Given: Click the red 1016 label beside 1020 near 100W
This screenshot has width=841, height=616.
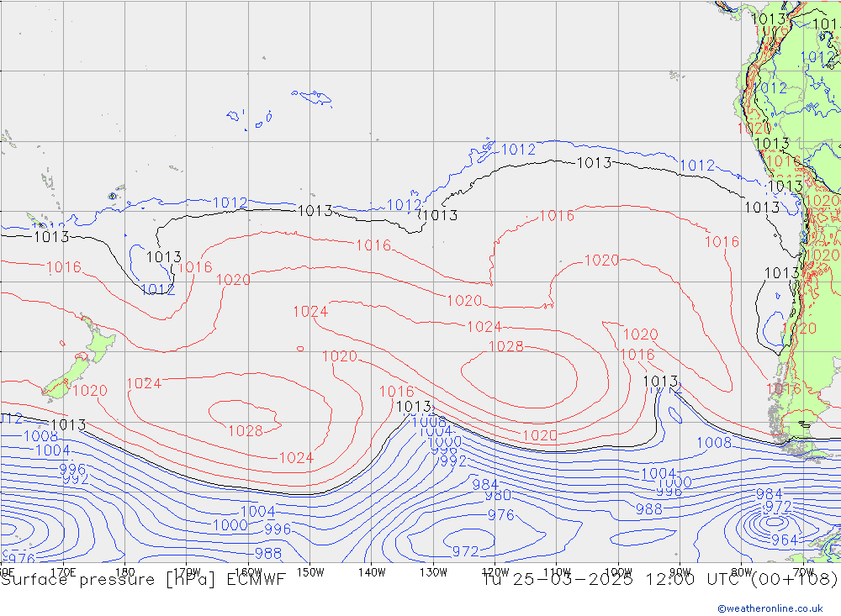Looking at the screenshot, I should (x=637, y=355).
